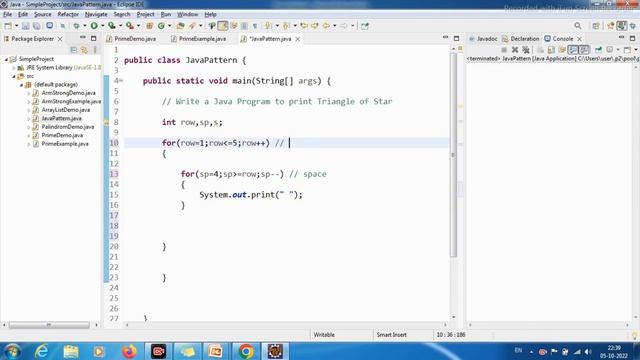
Task: Open Package Explorer view menu dots
Action: point(95,50)
